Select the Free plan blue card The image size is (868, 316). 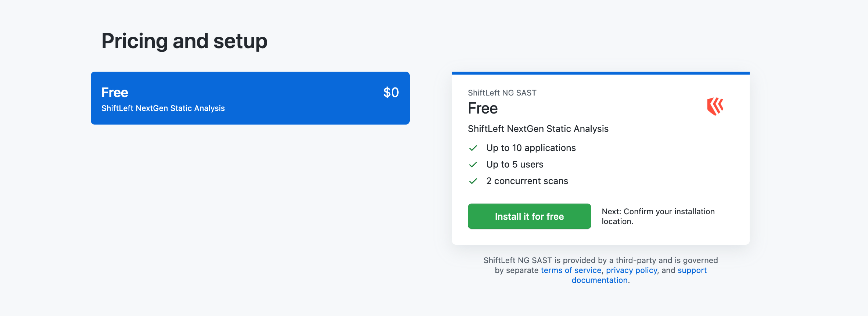pyautogui.click(x=250, y=98)
